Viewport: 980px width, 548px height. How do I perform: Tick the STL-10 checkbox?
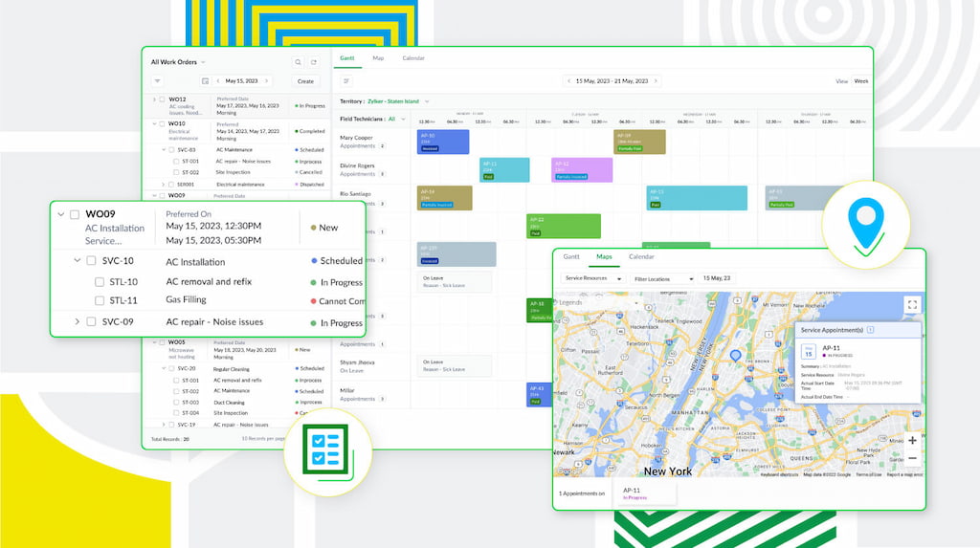[x=100, y=282]
